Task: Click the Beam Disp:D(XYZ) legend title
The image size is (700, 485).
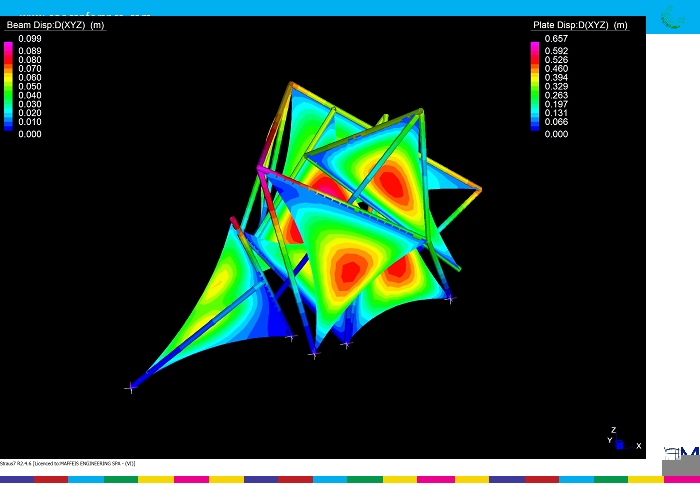Action: (55, 25)
